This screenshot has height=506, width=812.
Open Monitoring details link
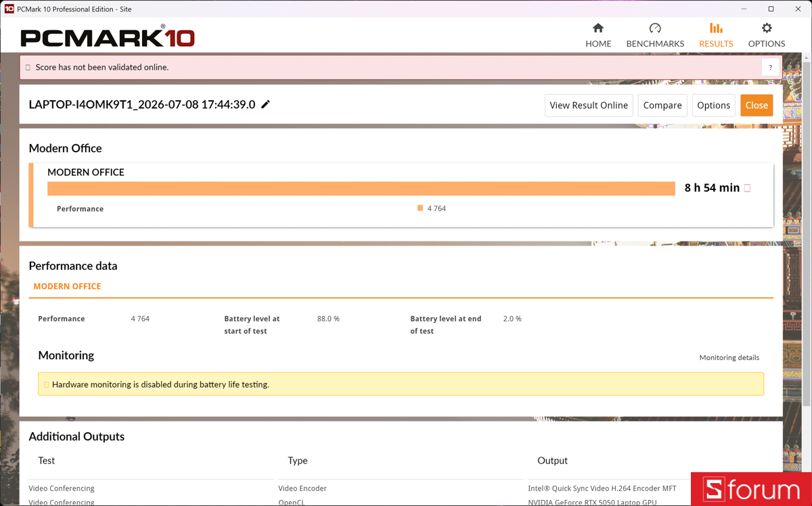point(729,357)
